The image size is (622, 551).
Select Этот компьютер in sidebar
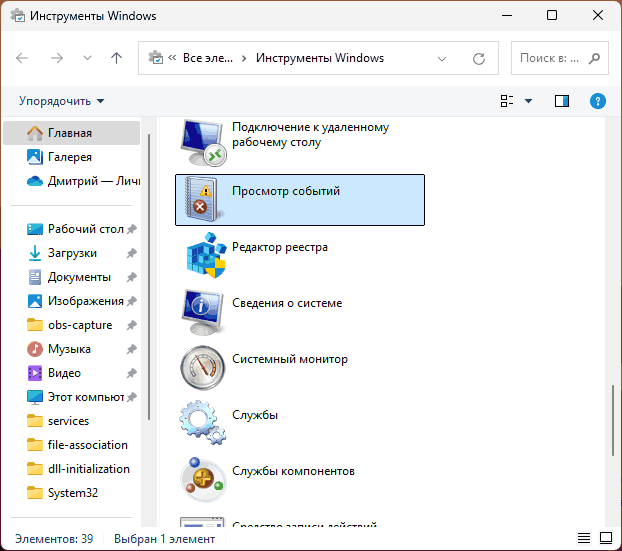click(71, 397)
